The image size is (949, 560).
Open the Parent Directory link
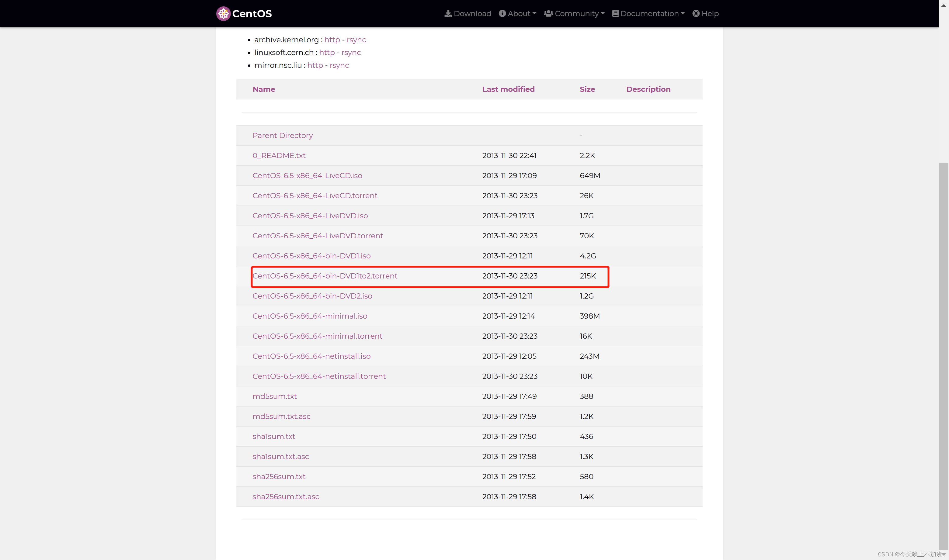point(282,136)
